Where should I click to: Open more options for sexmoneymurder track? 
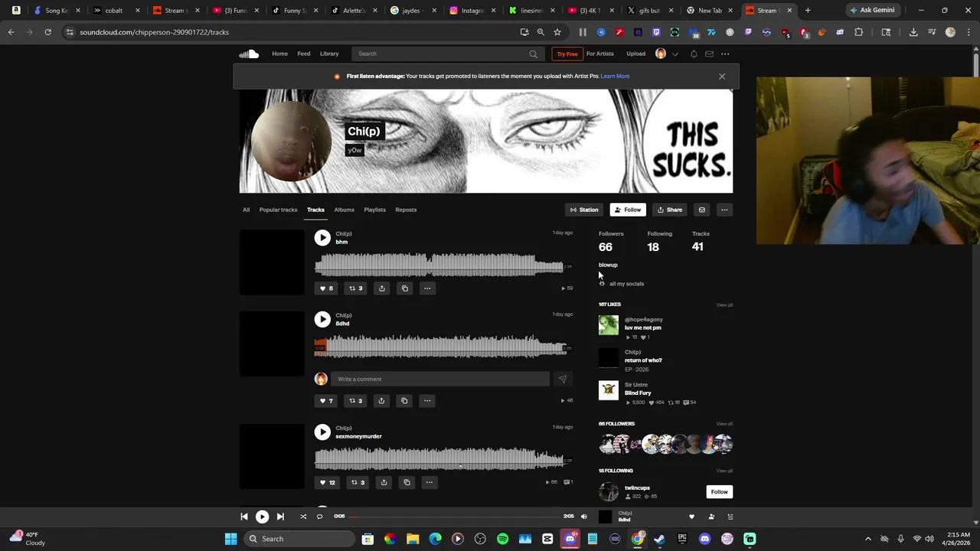(429, 482)
